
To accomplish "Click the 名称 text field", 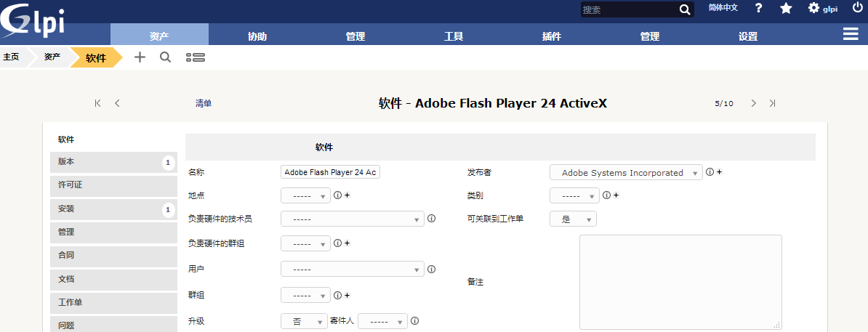I will (331, 173).
